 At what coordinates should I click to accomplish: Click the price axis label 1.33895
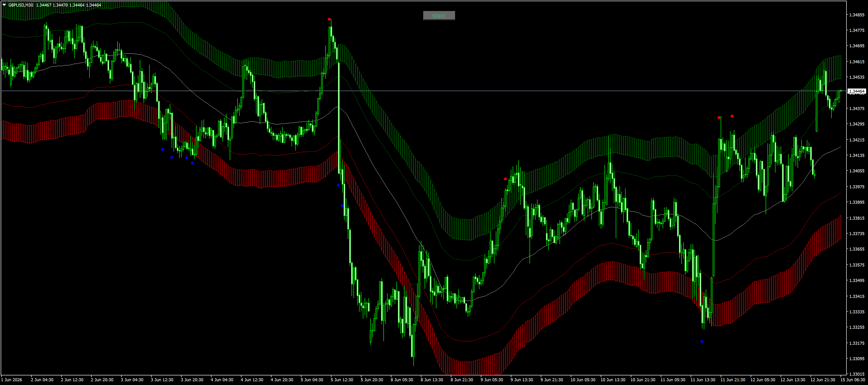[857, 202]
